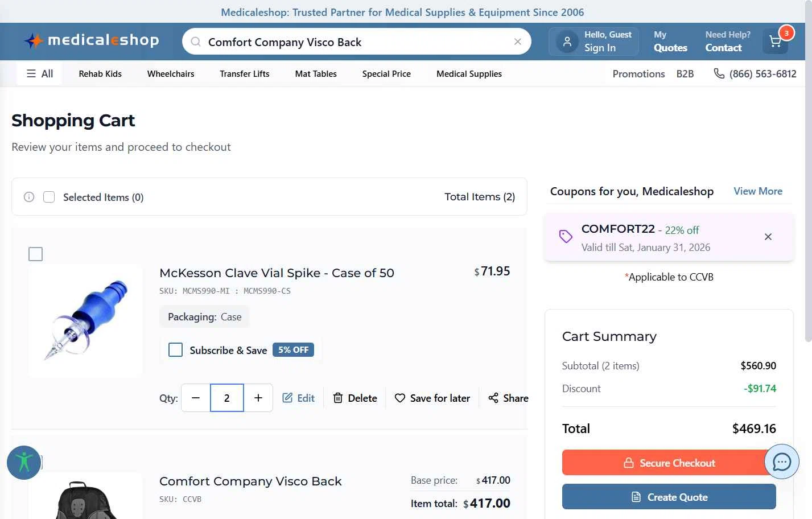The height and width of the screenshot is (519, 812).
Task: Click the guest user avatar icon
Action: tap(567, 42)
